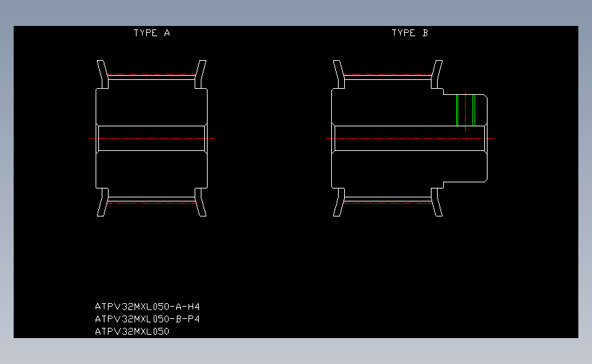Select the Type A pulley drawing
592x364 pixels.
coord(152,138)
